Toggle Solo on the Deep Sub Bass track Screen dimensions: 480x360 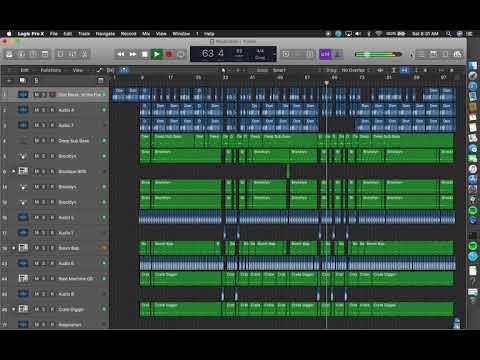pos(44,140)
